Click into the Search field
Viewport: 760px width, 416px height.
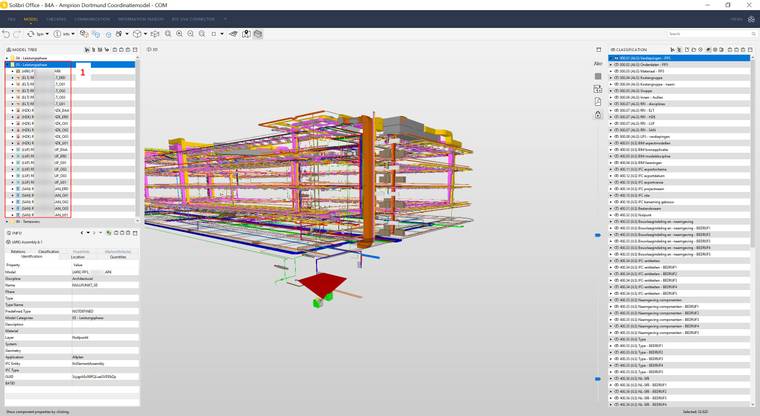(711, 34)
